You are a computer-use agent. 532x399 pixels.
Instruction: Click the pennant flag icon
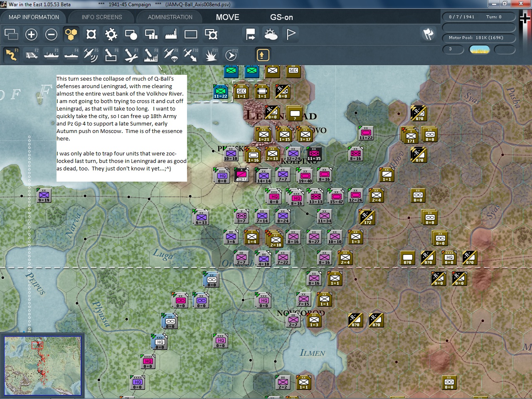[x=291, y=34]
